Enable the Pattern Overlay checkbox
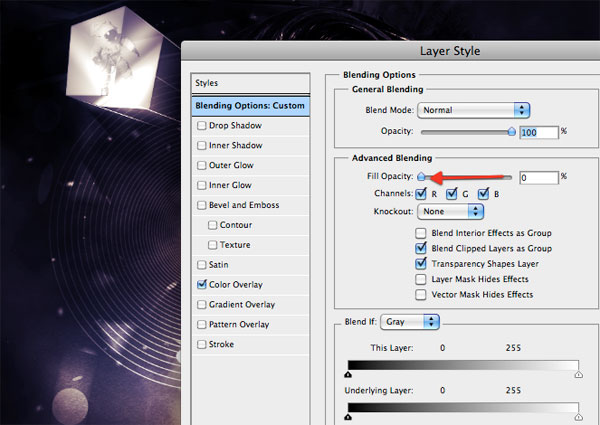The image size is (600, 425). (201, 324)
